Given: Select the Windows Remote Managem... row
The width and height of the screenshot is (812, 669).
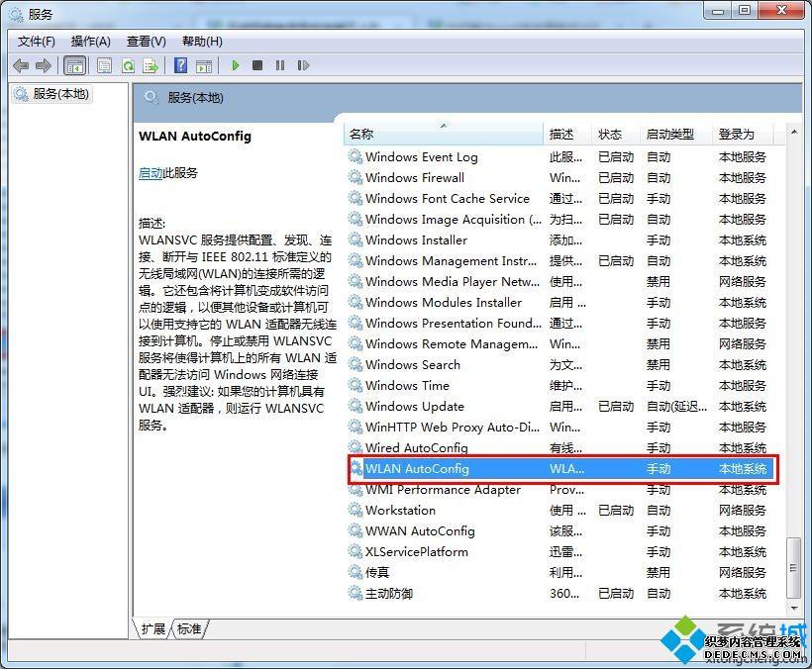Looking at the screenshot, I should (x=561, y=343).
